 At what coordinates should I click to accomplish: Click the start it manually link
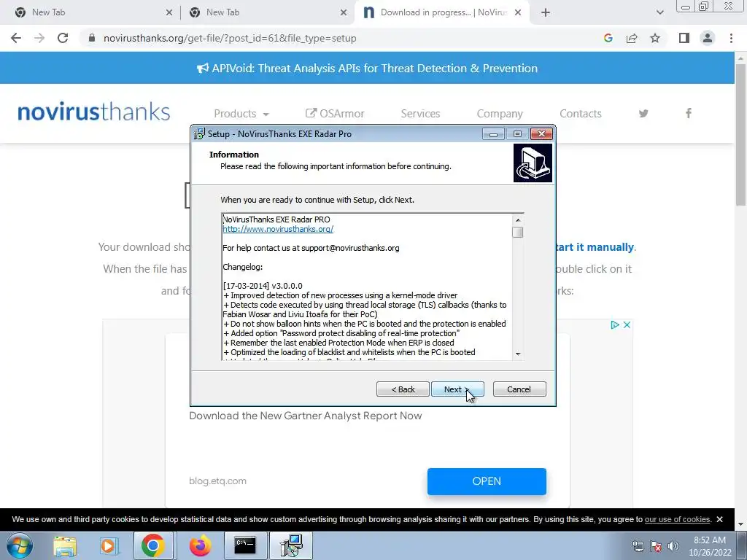coord(595,247)
